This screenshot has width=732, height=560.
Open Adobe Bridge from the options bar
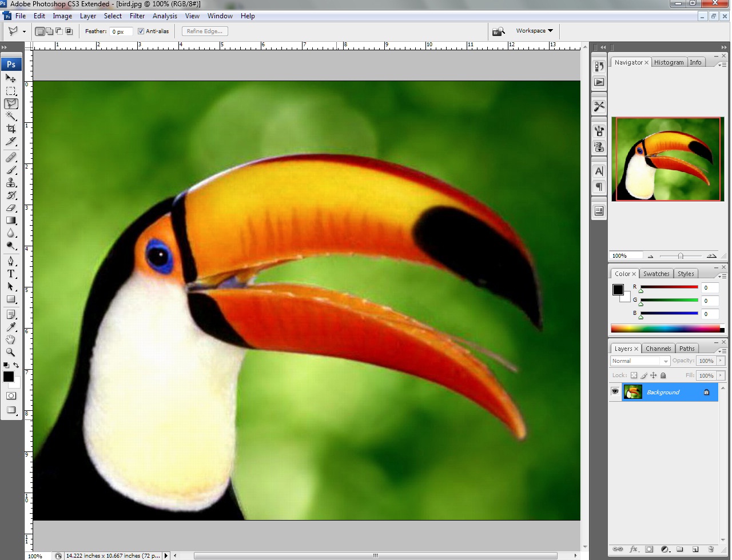499,31
